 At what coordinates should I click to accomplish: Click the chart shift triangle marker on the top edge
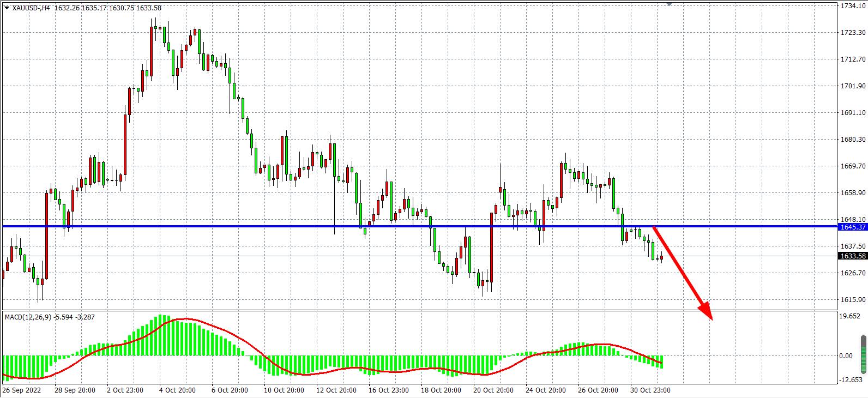(x=670, y=4)
